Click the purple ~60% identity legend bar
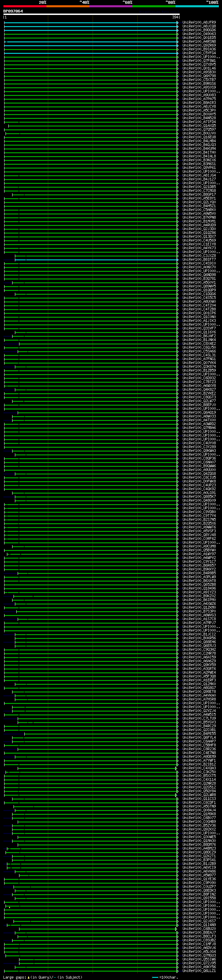This screenshot has width=222, height=980. click(x=111, y=6)
